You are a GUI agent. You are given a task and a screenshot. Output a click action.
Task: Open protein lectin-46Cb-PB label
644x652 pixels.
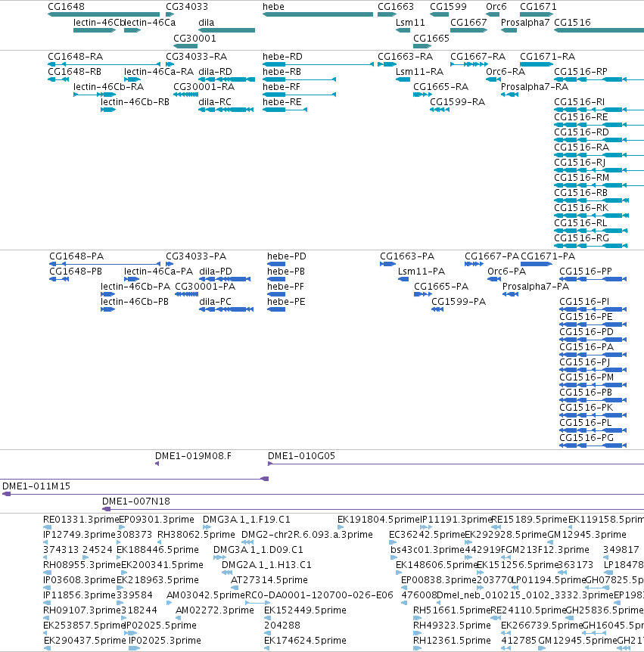click(x=135, y=302)
